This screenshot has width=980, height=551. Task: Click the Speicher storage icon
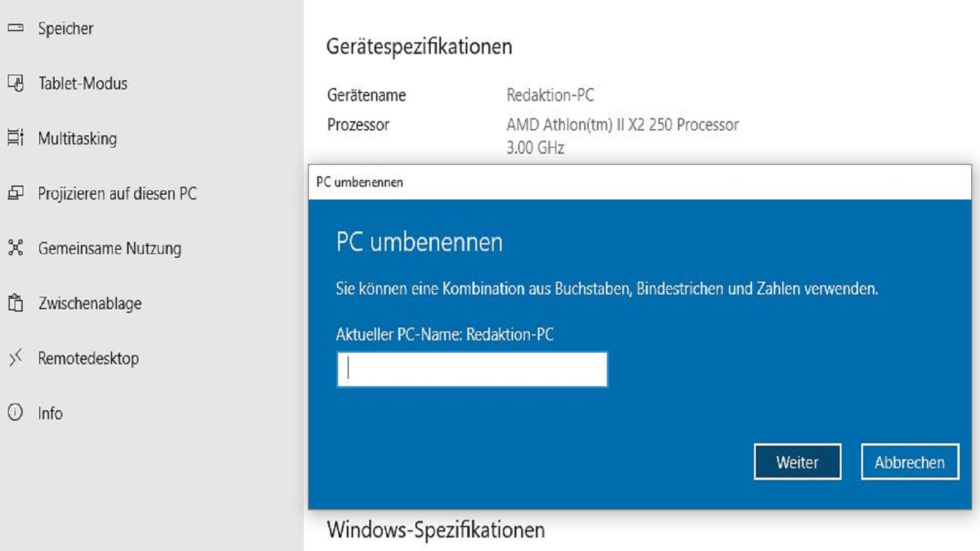[x=15, y=28]
